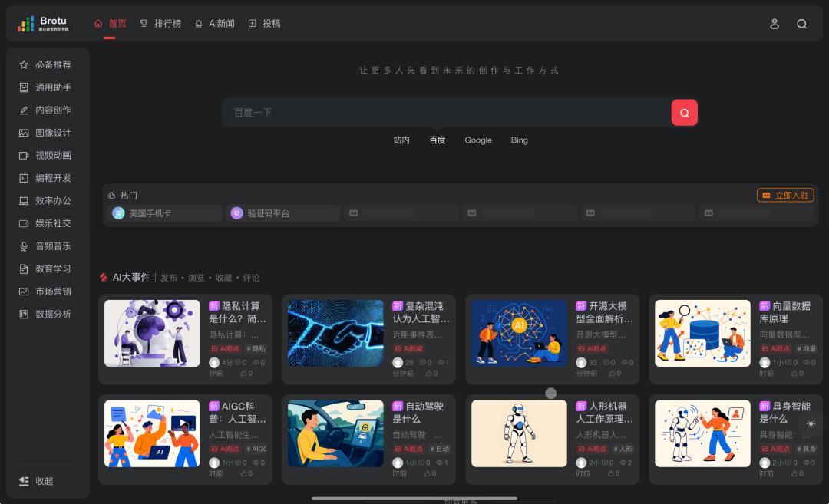The height and width of the screenshot is (504, 829).
Task: Open the user account icon
Action: (x=774, y=24)
